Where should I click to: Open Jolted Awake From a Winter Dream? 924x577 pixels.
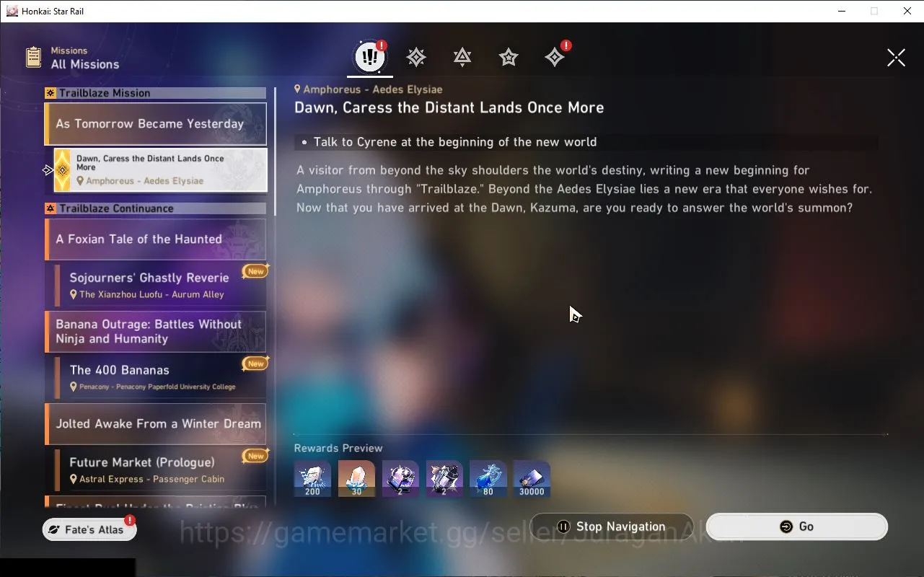coord(156,424)
